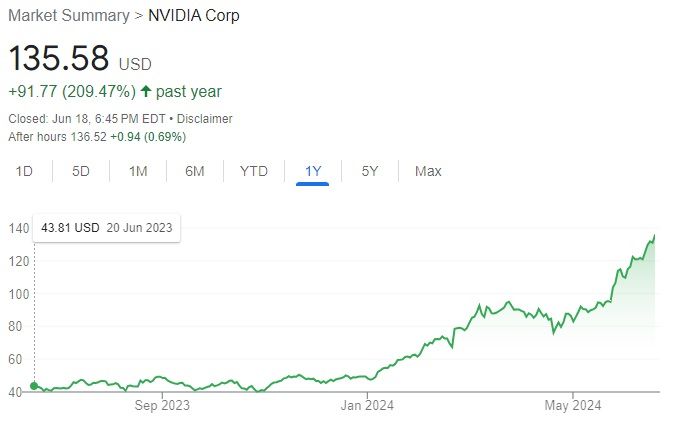Click the green dot marker on the chart

pos(35,385)
